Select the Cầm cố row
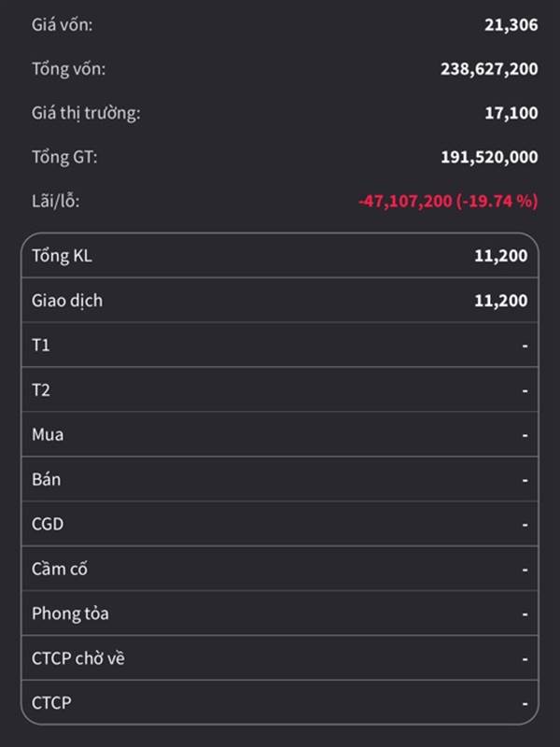 tap(280, 569)
